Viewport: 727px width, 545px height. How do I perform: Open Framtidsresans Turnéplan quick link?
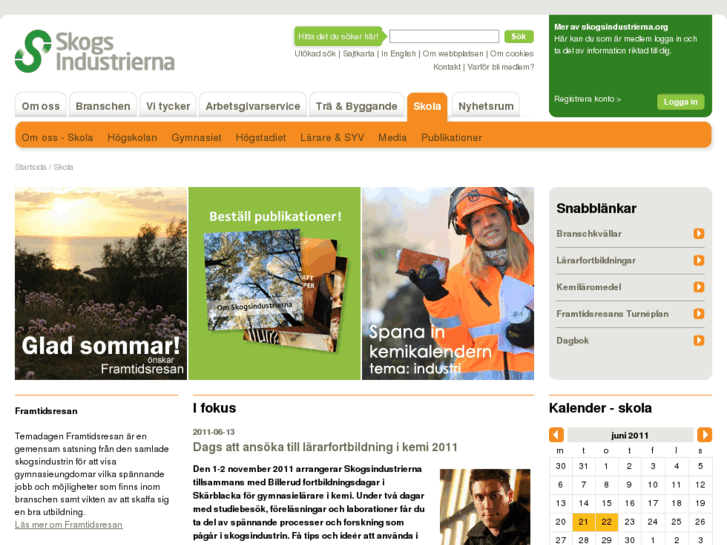pos(612,314)
